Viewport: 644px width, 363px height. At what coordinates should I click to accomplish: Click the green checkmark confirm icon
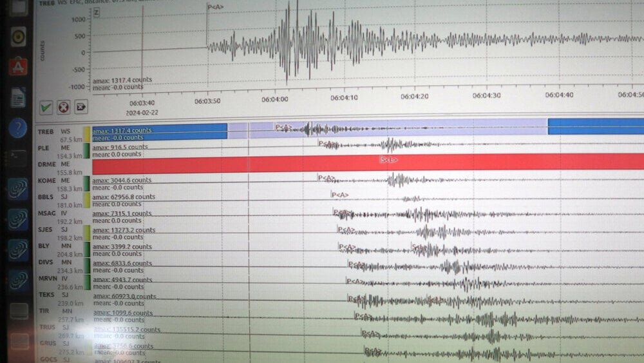click(x=46, y=106)
